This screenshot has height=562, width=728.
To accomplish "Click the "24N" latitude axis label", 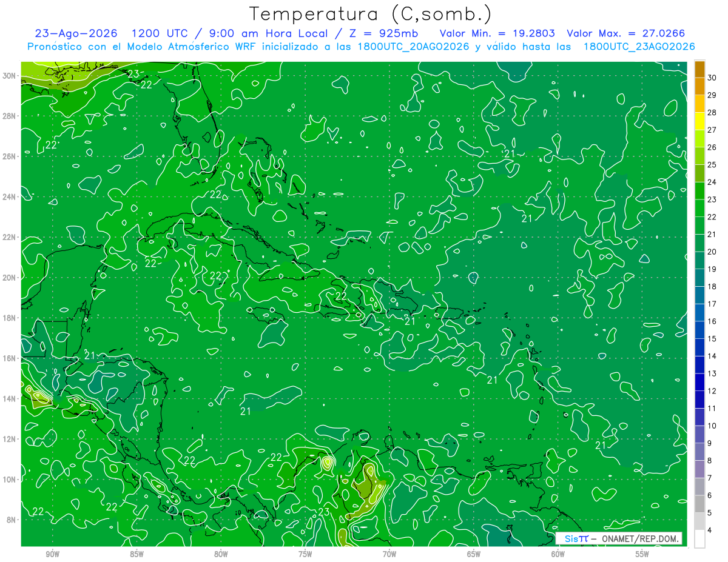I will [9, 197].
